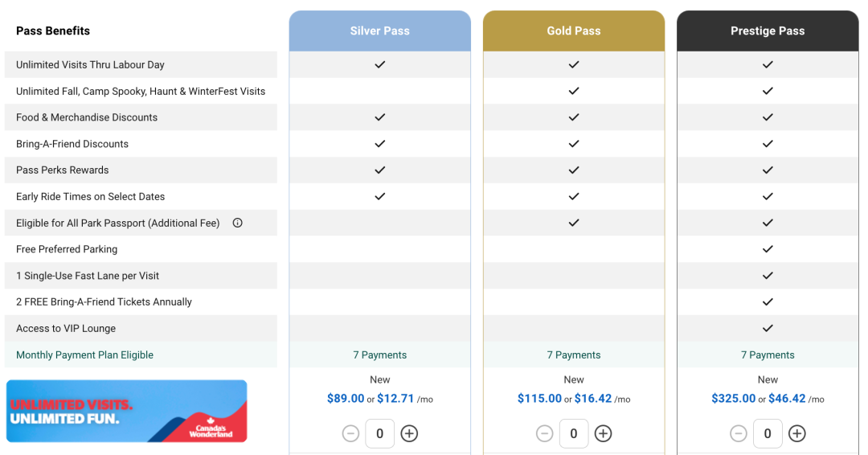Click Silver Pass $89.00 price link
The image size is (868, 455).
[x=346, y=399]
